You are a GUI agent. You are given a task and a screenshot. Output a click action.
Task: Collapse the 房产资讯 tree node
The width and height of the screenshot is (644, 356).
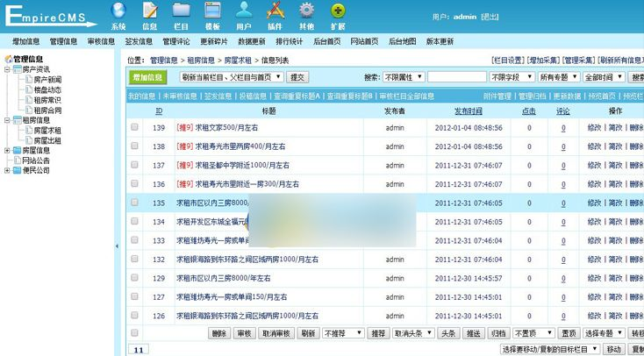click(x=7, y=69)
